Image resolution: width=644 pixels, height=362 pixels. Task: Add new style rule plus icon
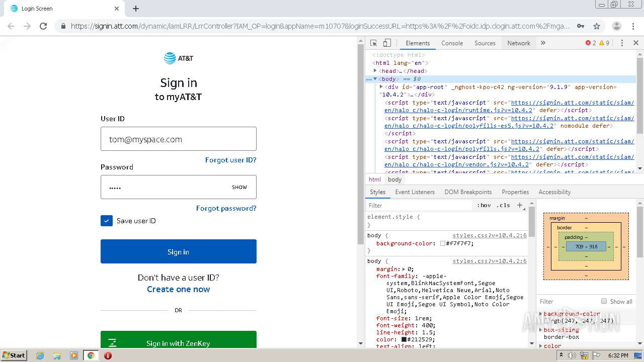click(x=520, y=205)
